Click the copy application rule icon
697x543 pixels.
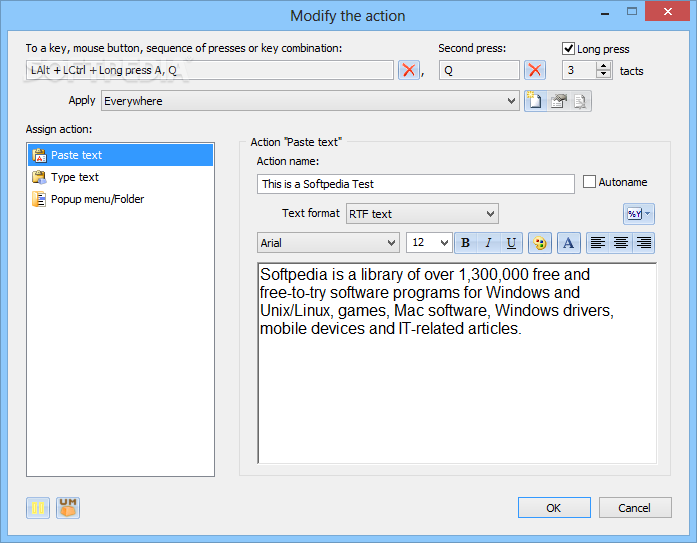tap(580, 101)
